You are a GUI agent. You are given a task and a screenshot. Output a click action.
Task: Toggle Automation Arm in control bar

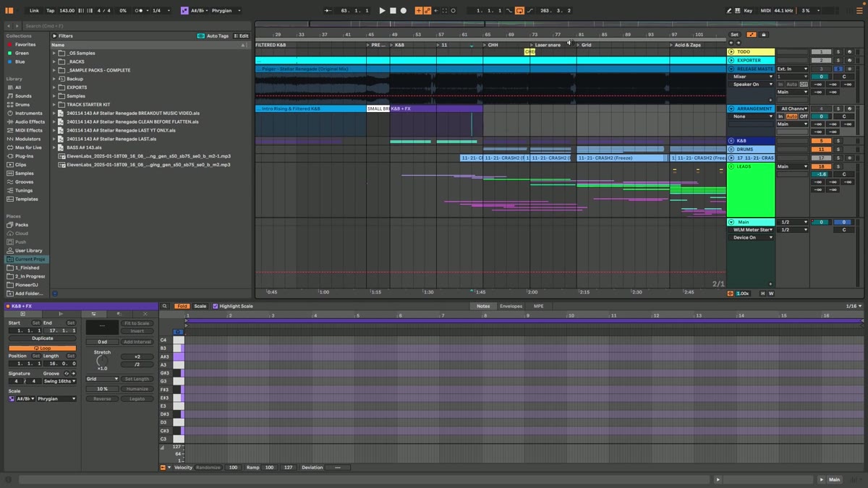[x=427, y=11]
